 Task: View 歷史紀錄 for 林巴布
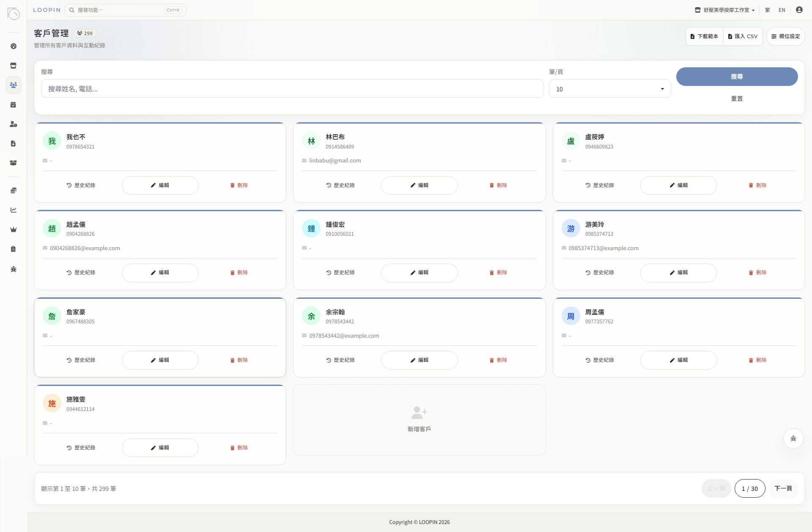(340, 185)
